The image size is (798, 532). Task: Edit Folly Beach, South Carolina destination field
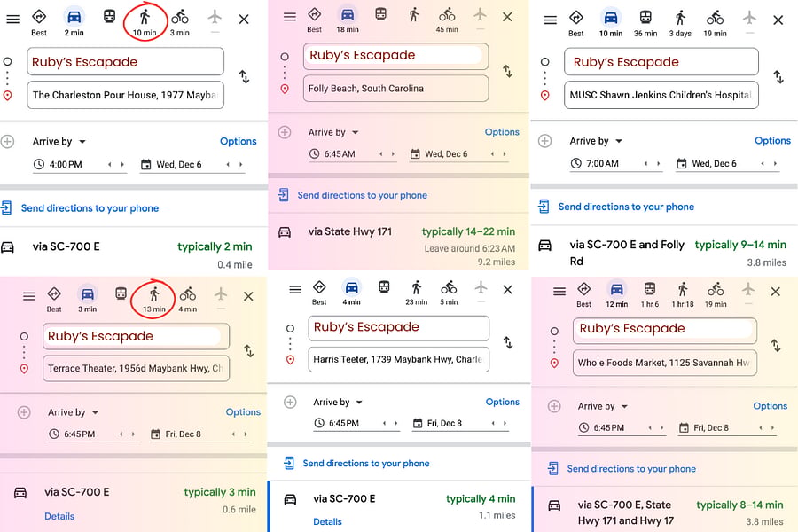point(396,89)
